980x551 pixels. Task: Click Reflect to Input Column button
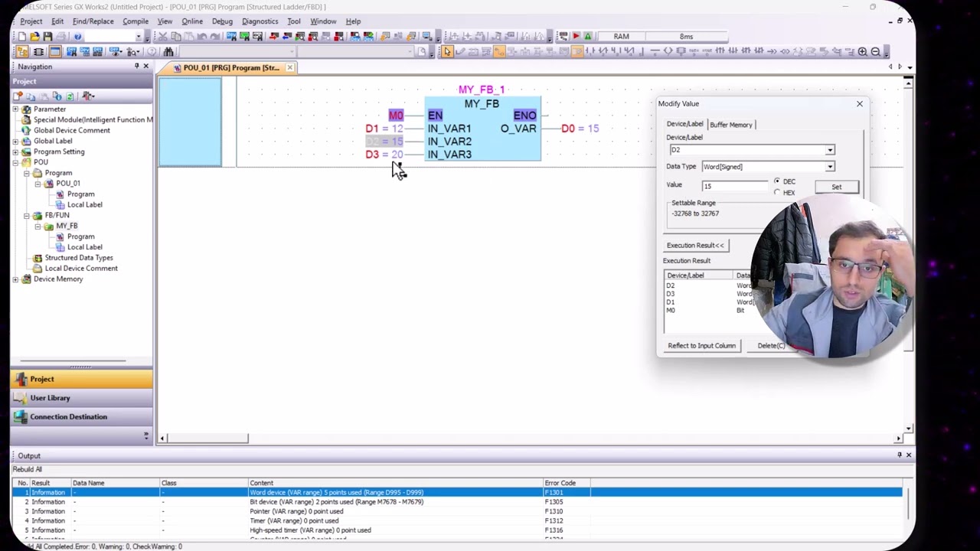coord(701,346)
